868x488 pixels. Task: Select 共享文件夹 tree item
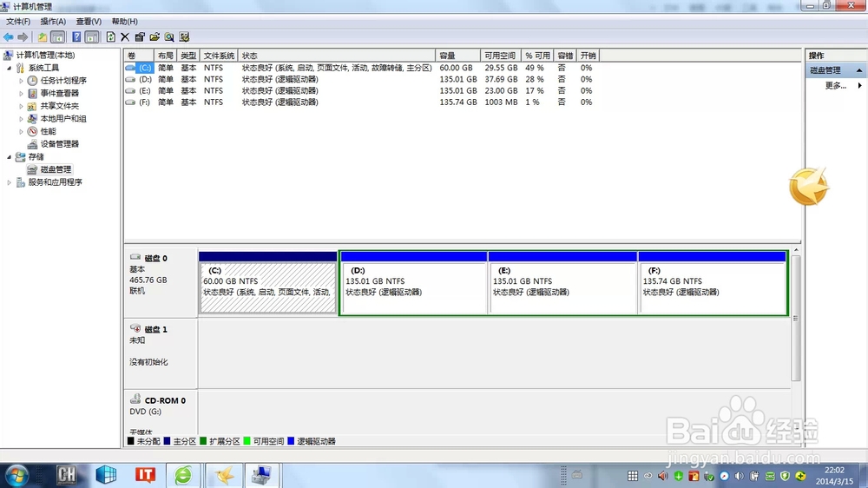(x=59, y=106)
